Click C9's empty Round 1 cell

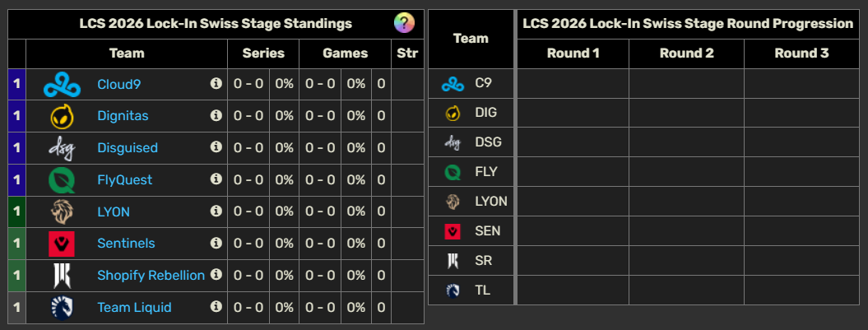pos(573,83)
